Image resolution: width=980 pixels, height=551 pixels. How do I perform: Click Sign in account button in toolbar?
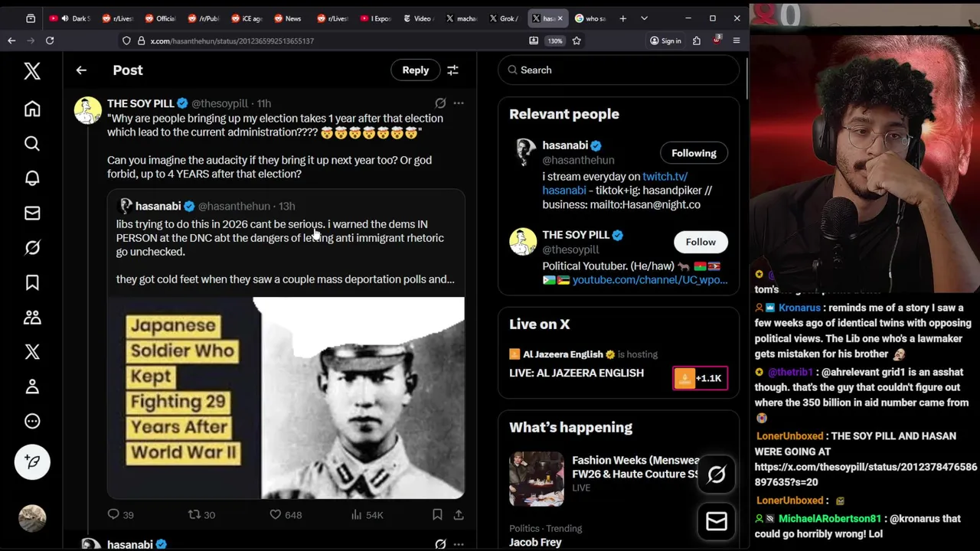(x=665, y=41)
